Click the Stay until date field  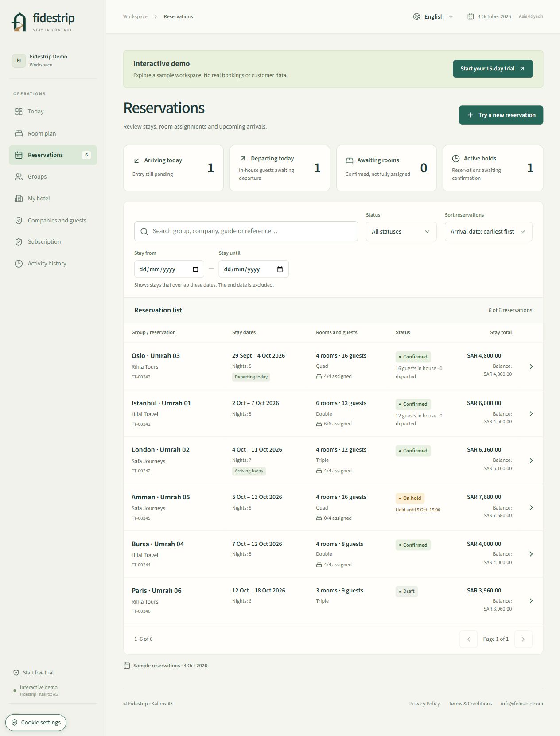(x=253, y=269)
